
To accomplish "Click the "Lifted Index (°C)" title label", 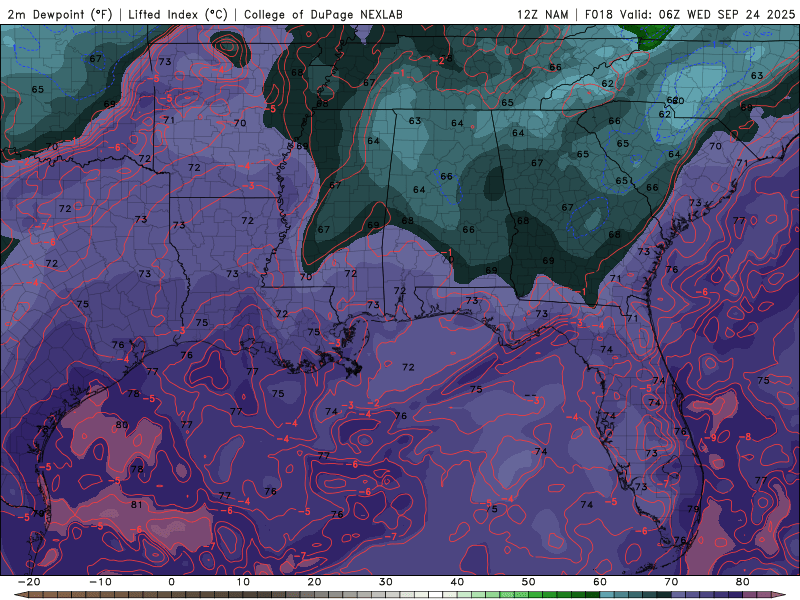I will coord(178,14).
